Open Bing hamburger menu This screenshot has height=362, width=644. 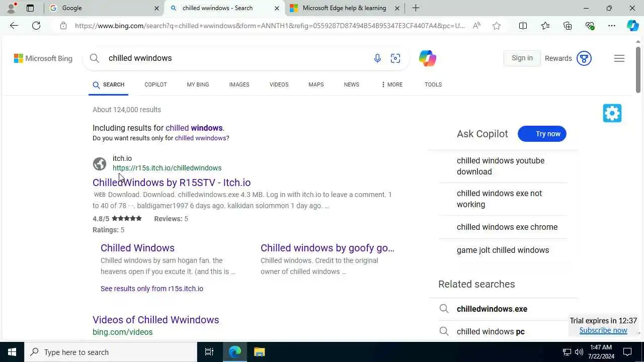point(619,58)
